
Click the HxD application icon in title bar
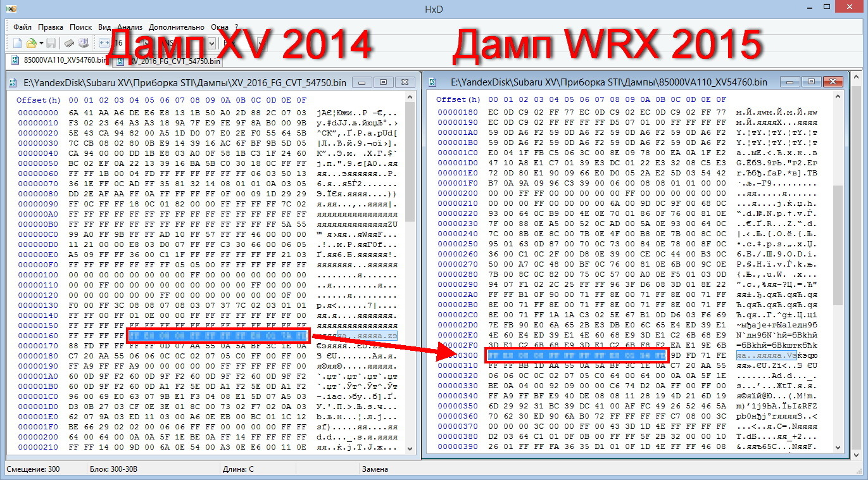coord(11,9)
